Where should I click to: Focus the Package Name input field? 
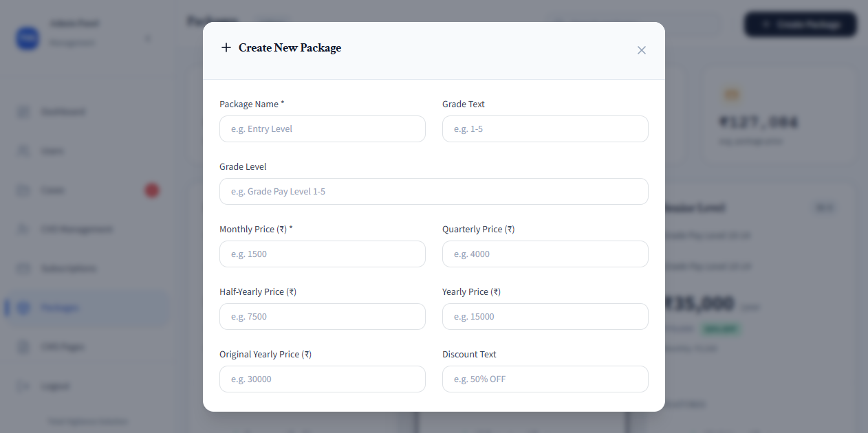click(x=323, y=129)
